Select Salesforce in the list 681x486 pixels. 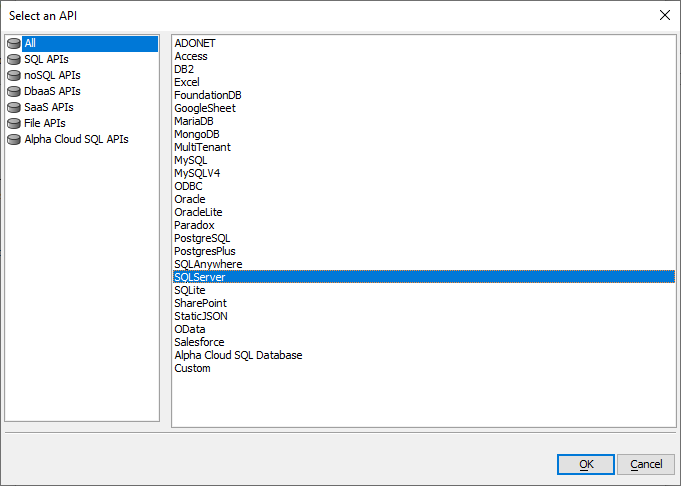tap(199, 342)
